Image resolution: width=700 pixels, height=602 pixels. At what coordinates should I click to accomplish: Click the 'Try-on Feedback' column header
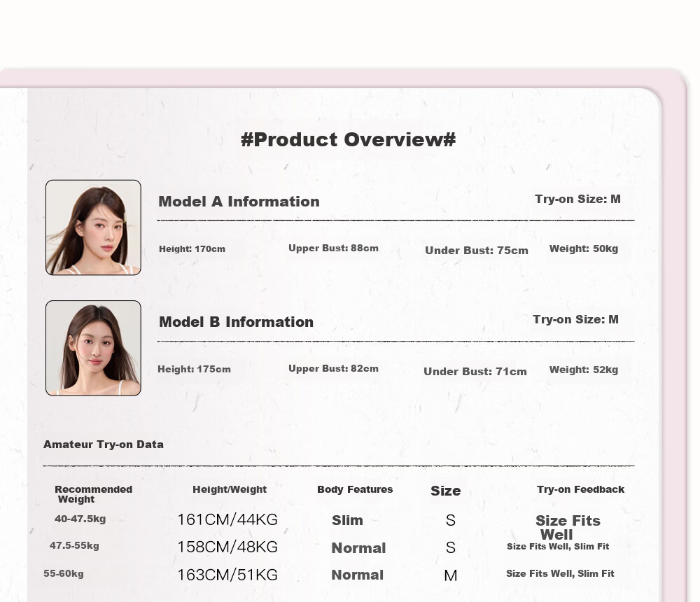580,489
